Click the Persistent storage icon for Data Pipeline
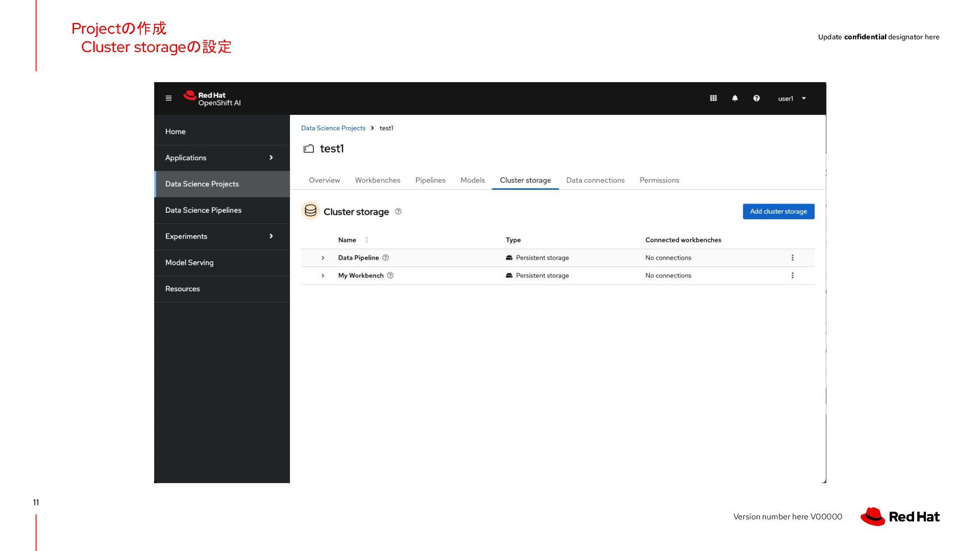The width and height of the screenshot is (980, 551). (x=509, y=258)
